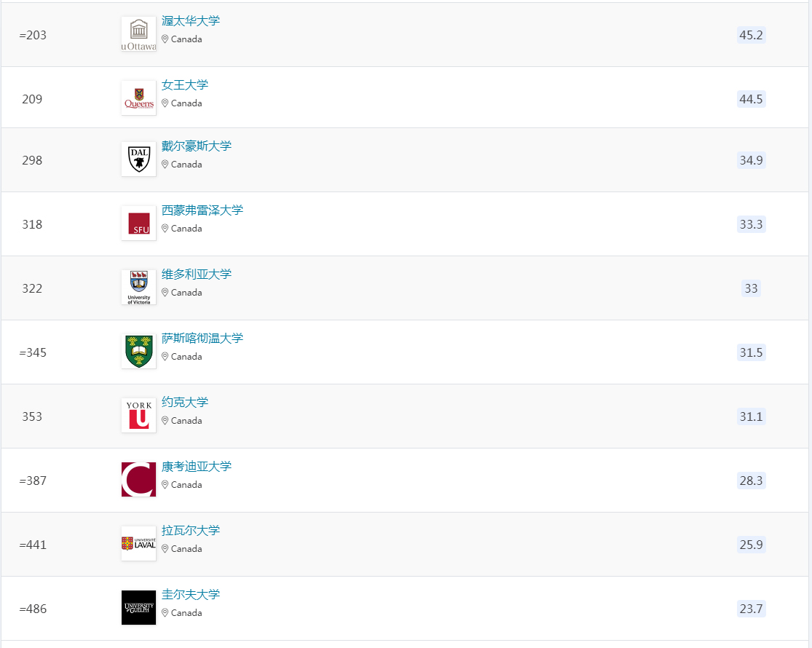Click the Université Laval logo
Image resolution: width=812 pixels, height=648 pixels.
pyautogui.click(x=138, y=543)
